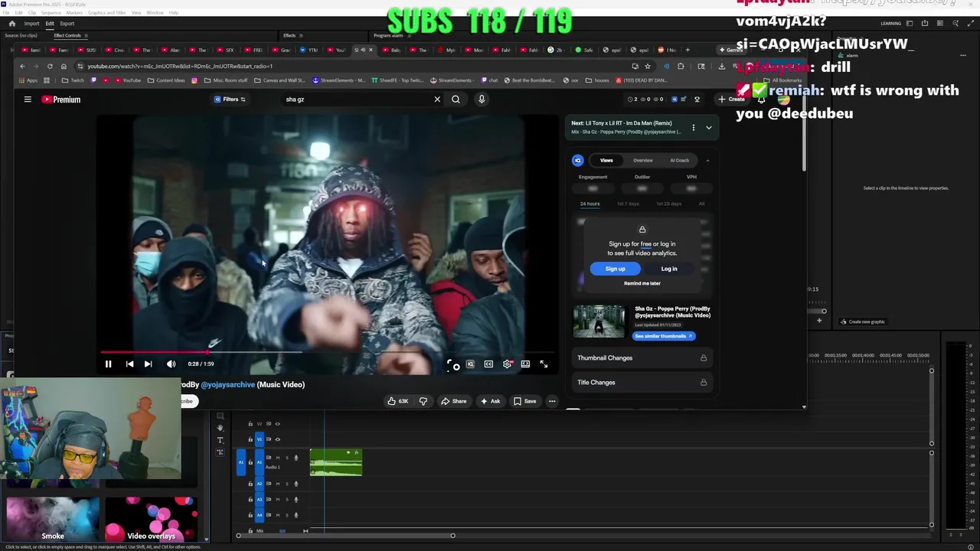This screenshot has width=980, height=551.
Task: Share the music video
Action: (453, 401)
